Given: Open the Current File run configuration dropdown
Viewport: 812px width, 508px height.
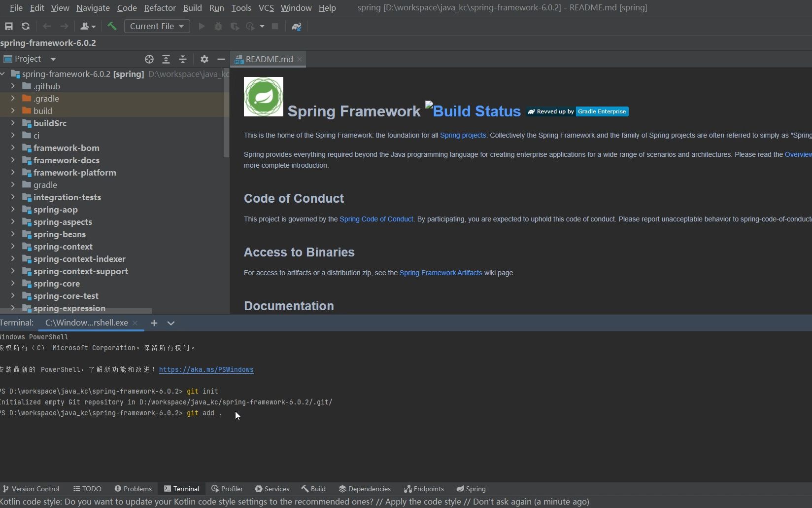Looking at the screenshot, I should [x=157, y=26].
